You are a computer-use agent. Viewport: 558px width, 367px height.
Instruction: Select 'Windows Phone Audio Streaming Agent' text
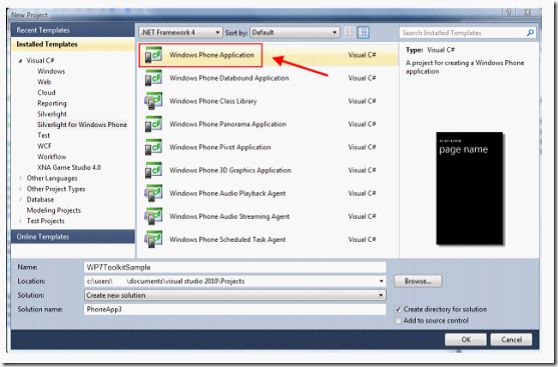pyautogui.click(x=230, y=216)
